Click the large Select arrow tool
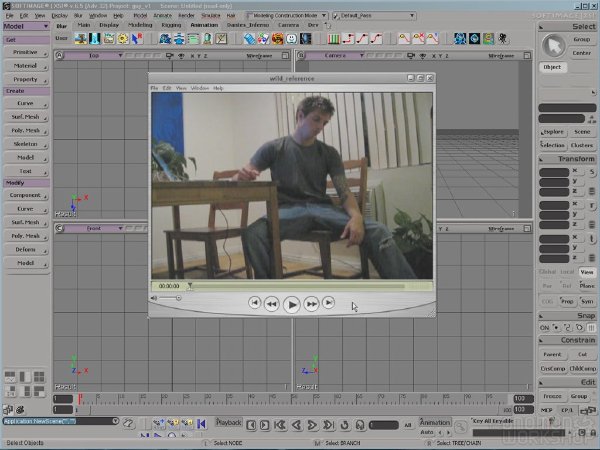Image resolution: width=600 pixels, height=450 pixels. click(x=554, y=46)
